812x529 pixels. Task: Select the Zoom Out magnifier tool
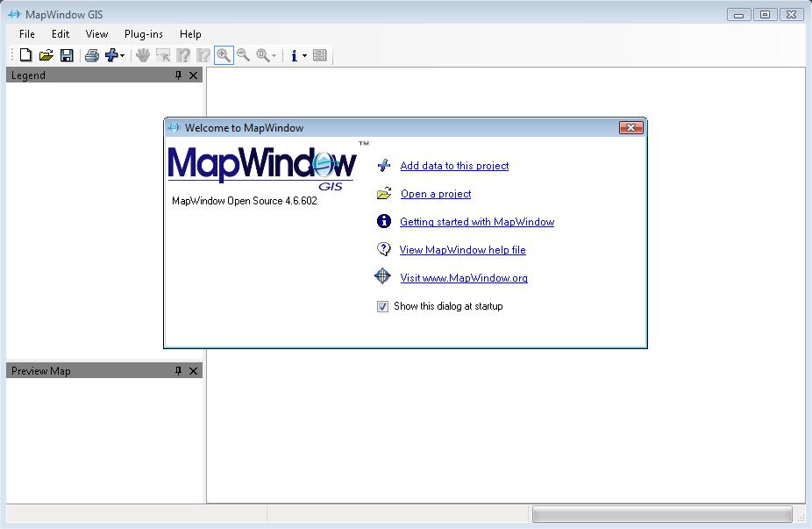[243, 55]
